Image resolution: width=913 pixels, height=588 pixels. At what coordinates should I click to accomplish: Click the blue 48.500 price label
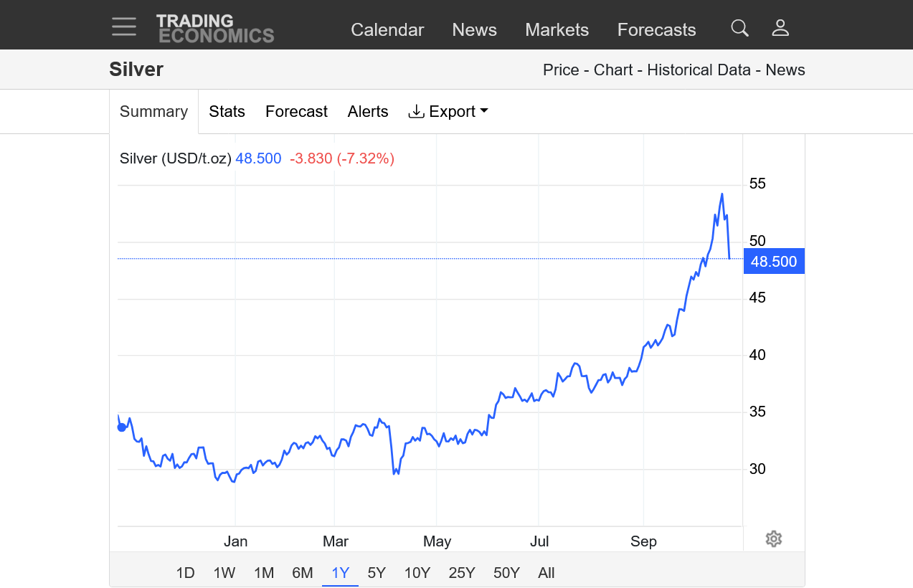(774, 262)
